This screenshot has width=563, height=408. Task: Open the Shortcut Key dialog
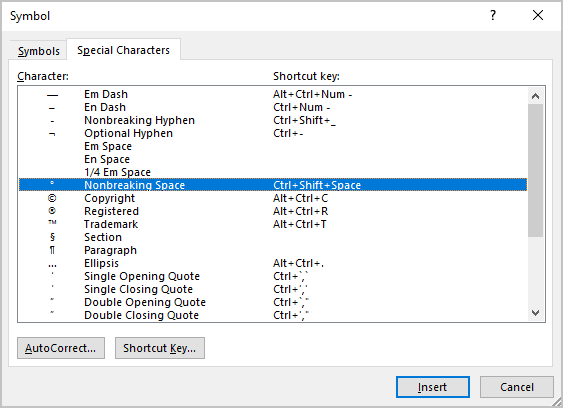point(160,348)
